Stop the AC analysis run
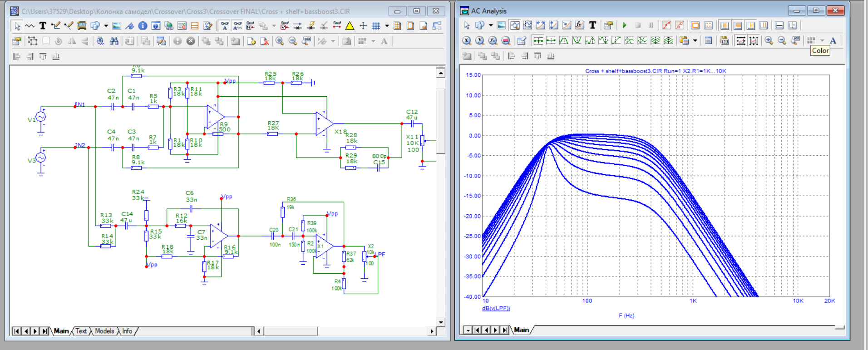This screenshot has height=350, width=868. click(638, 25)
